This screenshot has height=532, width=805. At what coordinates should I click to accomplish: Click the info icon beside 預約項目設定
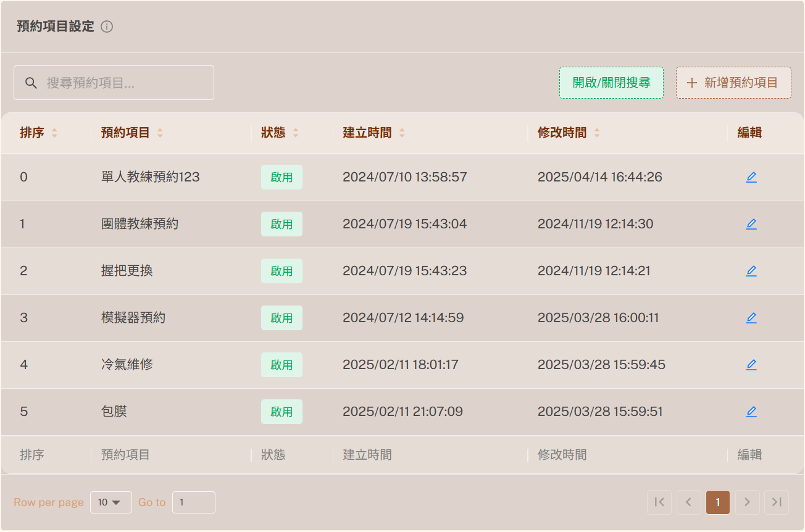coord(107,27)
